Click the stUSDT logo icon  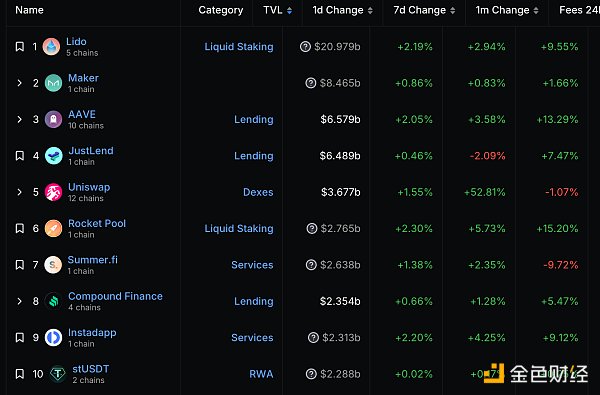click(58, 374)
